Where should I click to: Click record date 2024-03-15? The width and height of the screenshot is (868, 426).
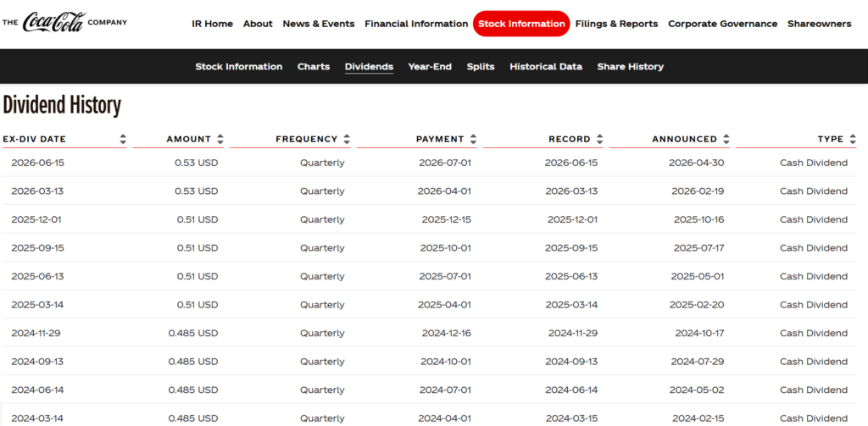[571, 418]
